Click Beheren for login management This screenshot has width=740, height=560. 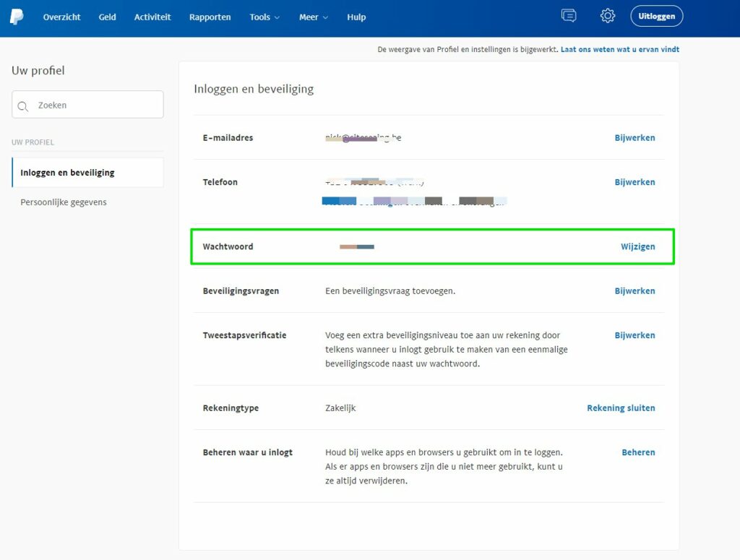click(x=638, y=452)
